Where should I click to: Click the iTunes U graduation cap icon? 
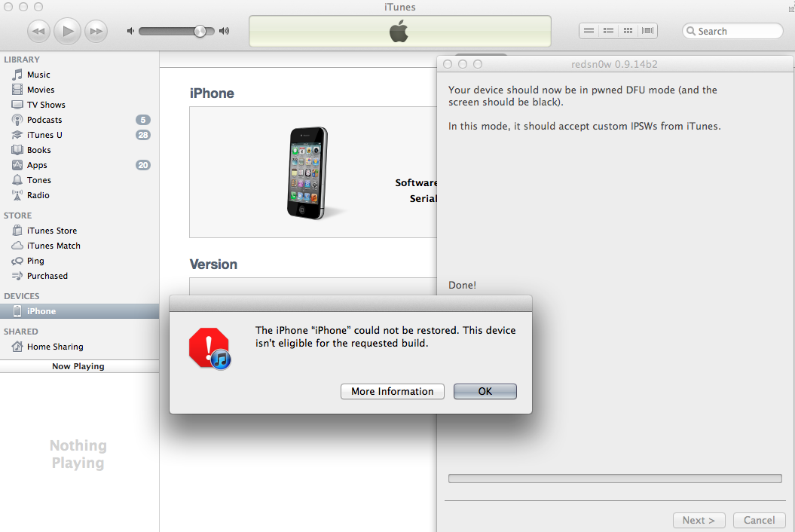(17, 135)
